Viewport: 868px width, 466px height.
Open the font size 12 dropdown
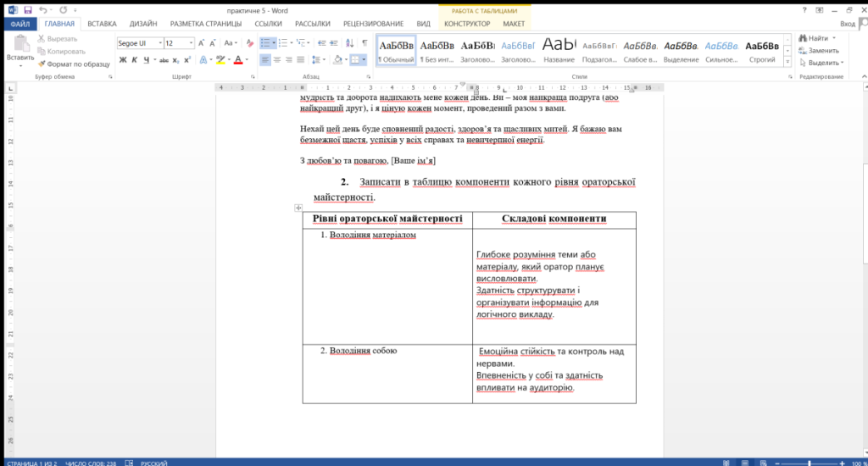[191, 43]
